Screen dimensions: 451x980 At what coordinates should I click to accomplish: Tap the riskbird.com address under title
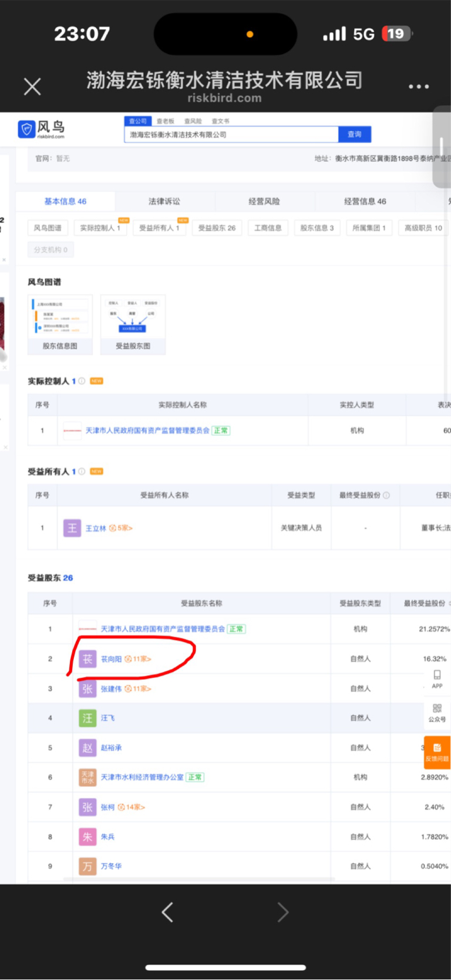click(225, 98)
